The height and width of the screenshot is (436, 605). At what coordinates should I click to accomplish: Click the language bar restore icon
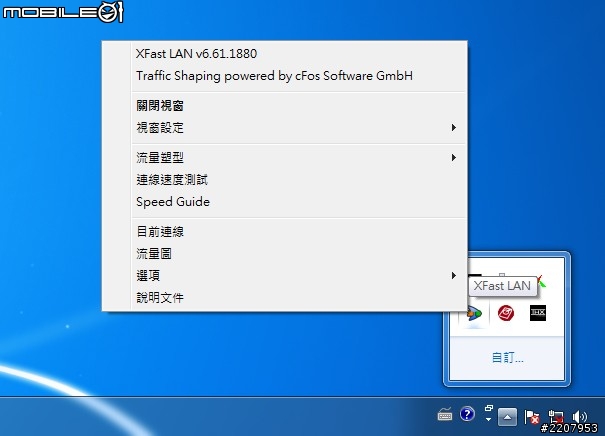[489, 408]
